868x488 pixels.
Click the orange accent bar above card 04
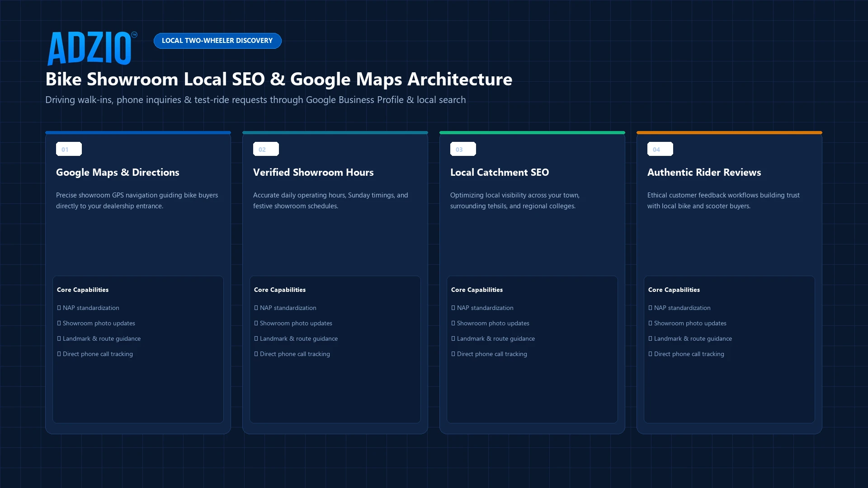[x=729, y=132]
